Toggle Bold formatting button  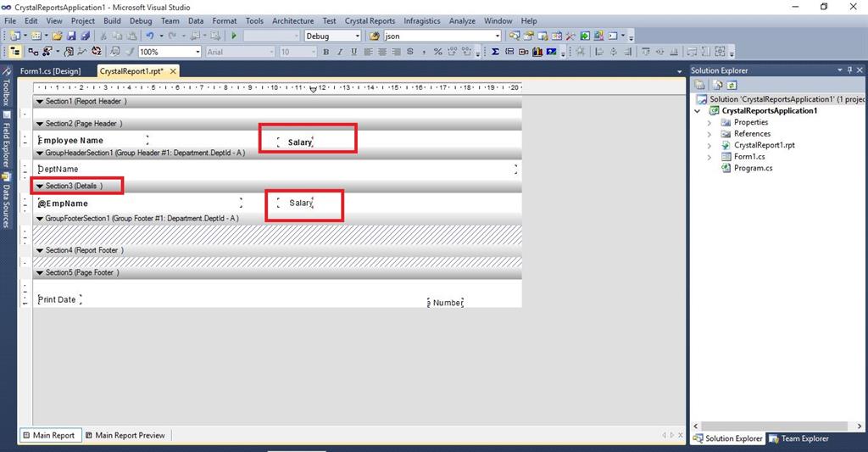point(325,52)
